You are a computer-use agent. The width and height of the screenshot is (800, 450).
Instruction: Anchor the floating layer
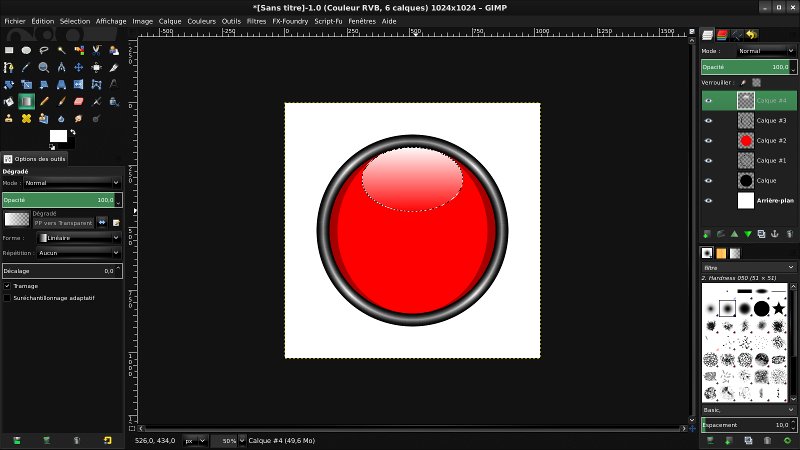click(774, 234)
